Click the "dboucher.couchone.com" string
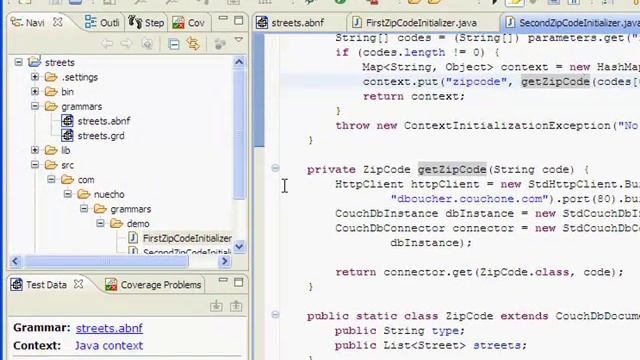The height and width of the screenshot is (360, 640). tap(469, 199)
